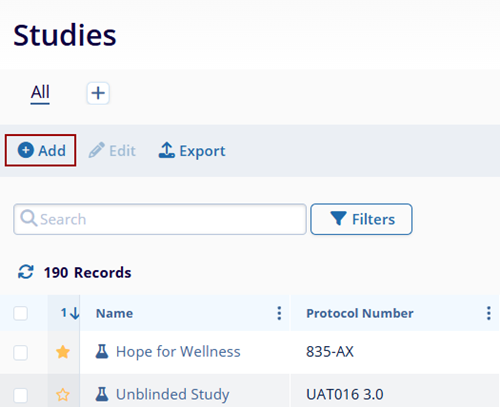Click the refresh records icon

26,272
